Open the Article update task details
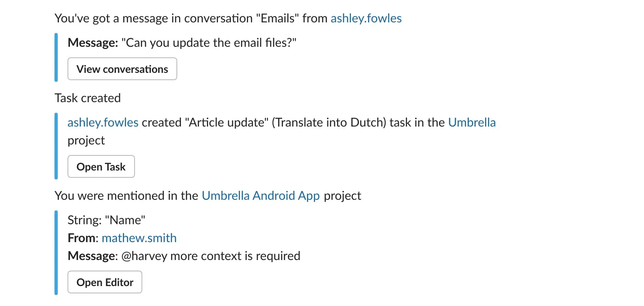Image resolution: width=644 pixels, height=306 pixels. pos(101,166)
